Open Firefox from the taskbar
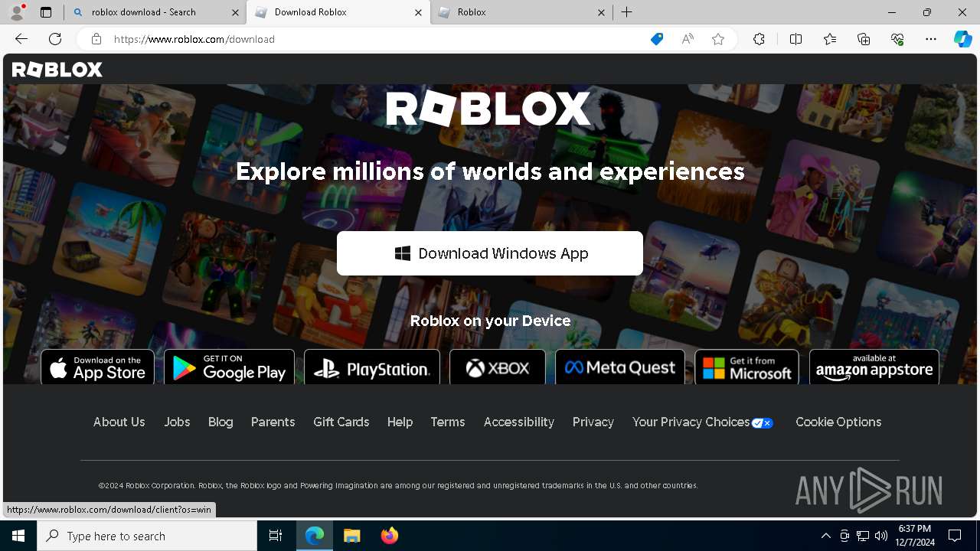The image size is (980, 551). pos(389,536)
